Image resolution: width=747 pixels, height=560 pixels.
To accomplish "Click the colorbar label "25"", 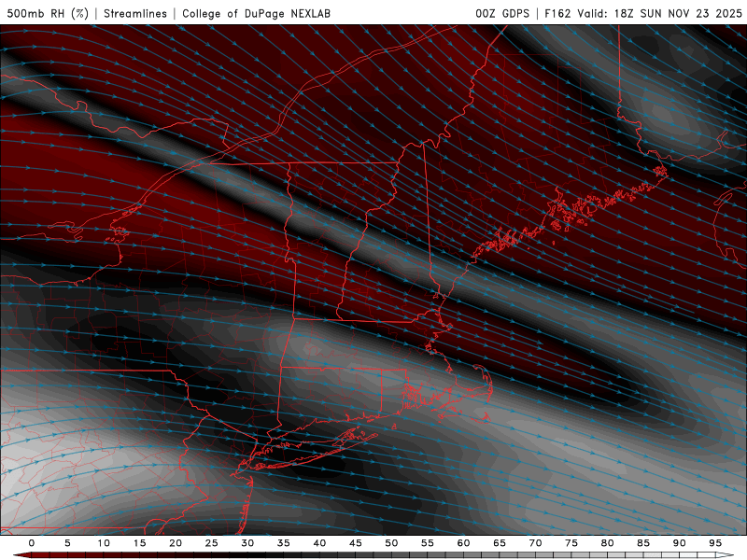I will (212, 543).
